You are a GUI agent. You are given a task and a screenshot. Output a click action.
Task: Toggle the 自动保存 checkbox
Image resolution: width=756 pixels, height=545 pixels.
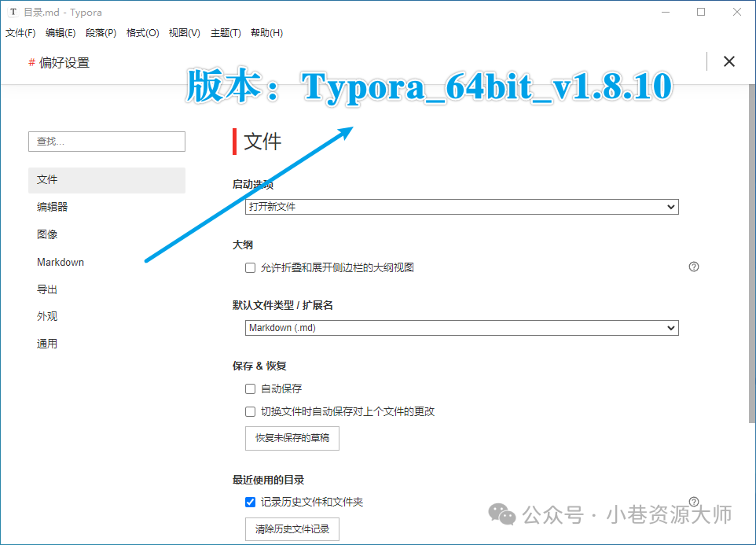tap(250, 388)
